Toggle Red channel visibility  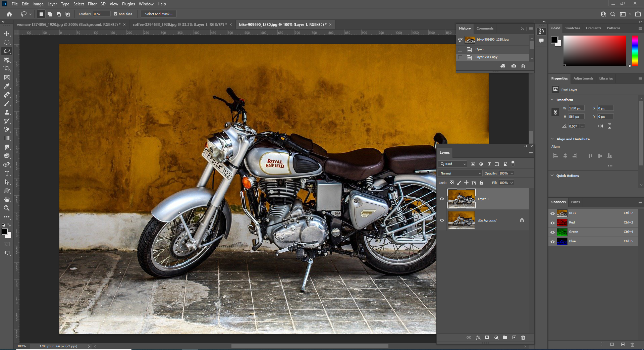tap(552, 222)
